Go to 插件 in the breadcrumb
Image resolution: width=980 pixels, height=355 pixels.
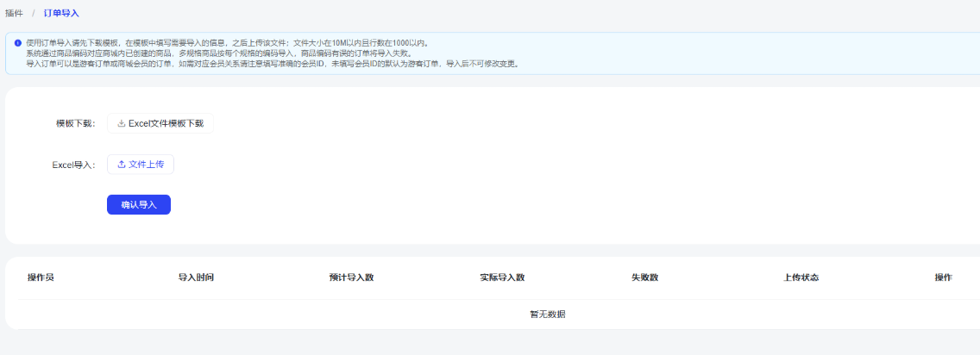pos(14,13)
